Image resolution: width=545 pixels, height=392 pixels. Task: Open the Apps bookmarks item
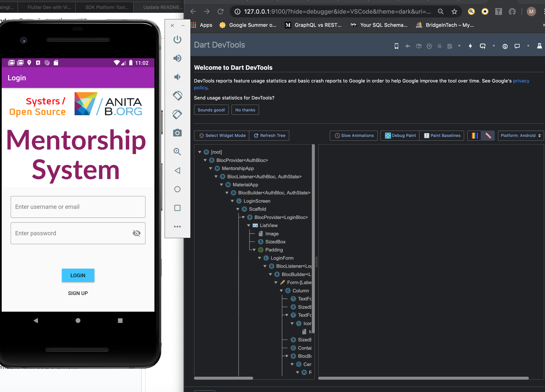click(x=202, y=25)
